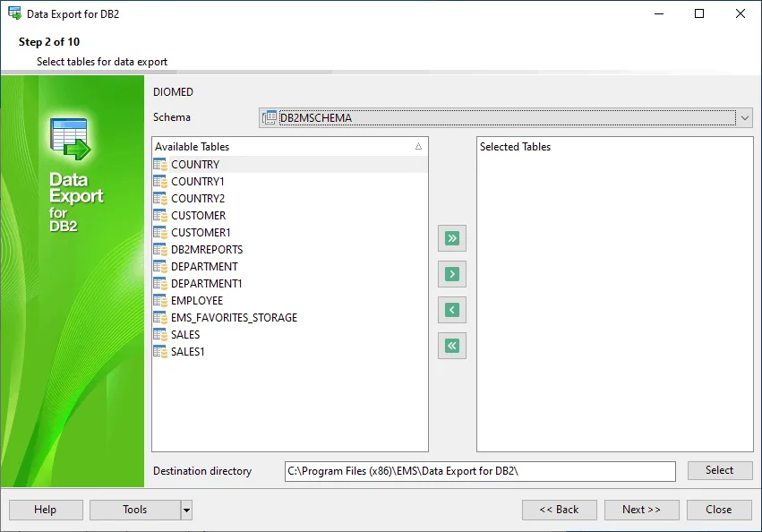Screen dimensions: 762x532
Task: Click the EMS_FAVORITES_STORAGE table icon
Action: point(160,318)
